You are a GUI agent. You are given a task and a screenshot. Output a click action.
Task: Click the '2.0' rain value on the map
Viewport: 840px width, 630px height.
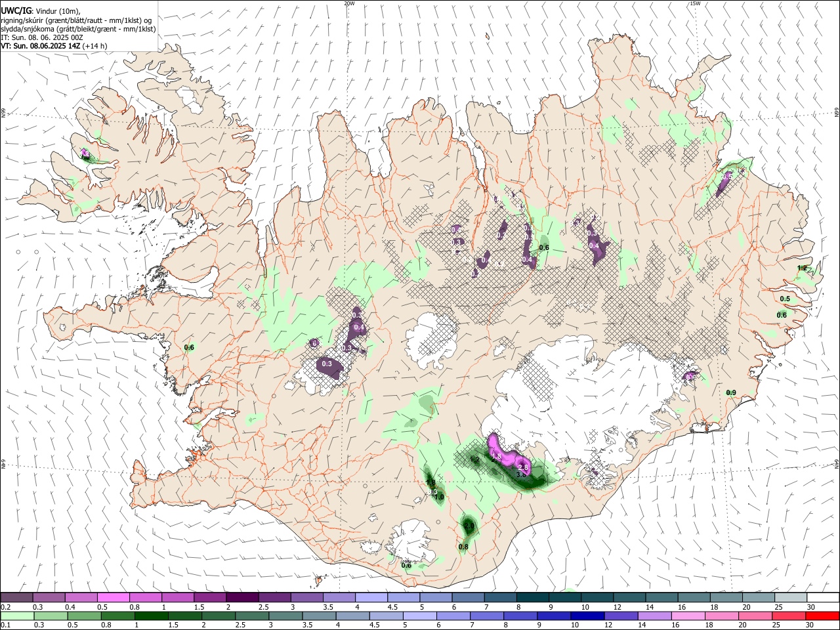[469, 526]
